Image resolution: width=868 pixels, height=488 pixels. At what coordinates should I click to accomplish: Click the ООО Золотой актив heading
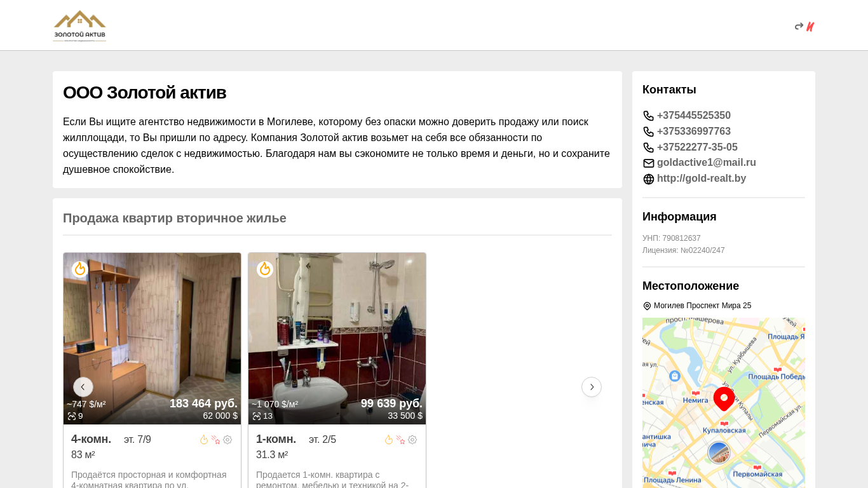[144, 93]
